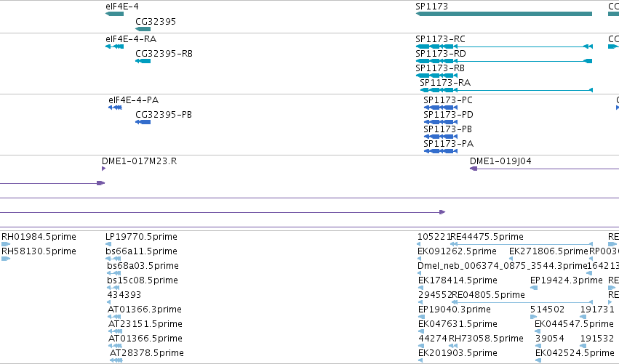619x364 pixels.
Task: Click the SP1173-RC transcript label
Action: click(440, 39)
